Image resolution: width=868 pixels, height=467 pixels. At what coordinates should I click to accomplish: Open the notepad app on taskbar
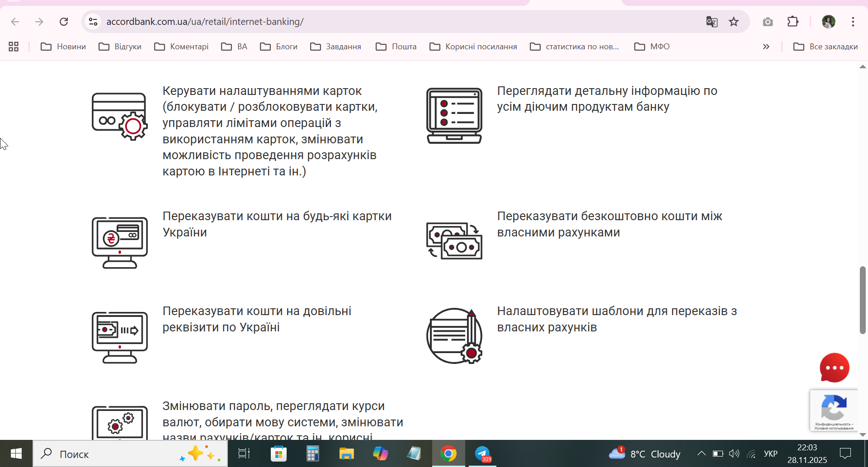click(x=414, y=453)
